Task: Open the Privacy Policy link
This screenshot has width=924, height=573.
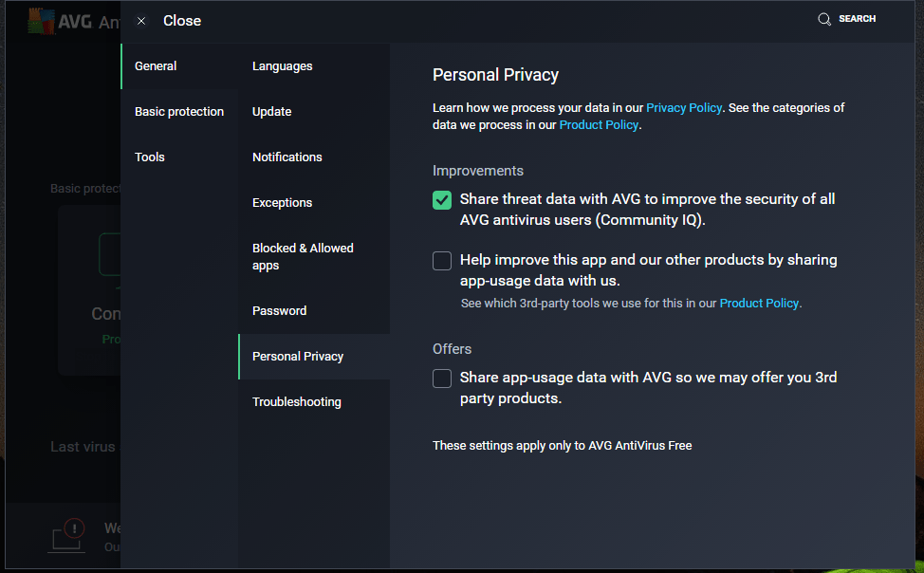Action: pyautogui.click(x=684, y=108)
